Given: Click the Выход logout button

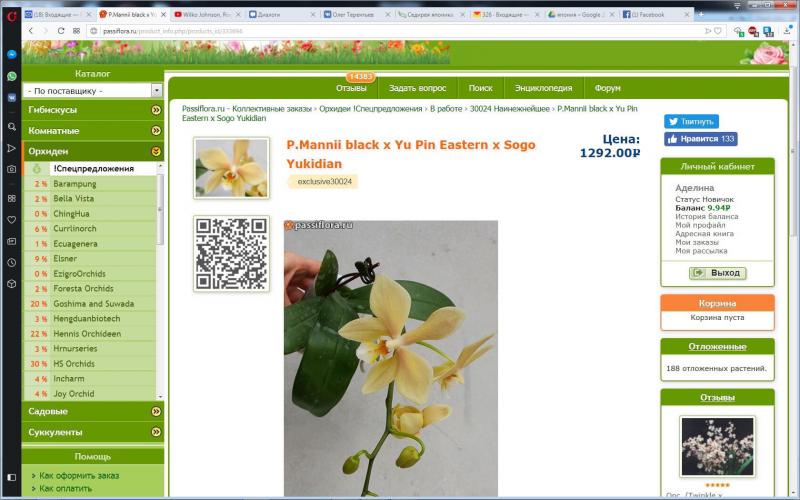Looking at the screenshot, I should pyautogui.click(x=717, y=273).
